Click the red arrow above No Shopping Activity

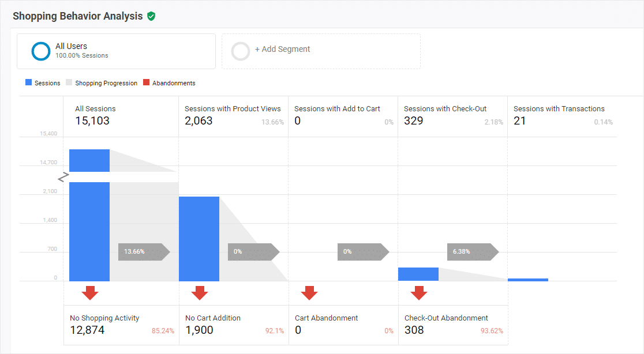[90, 293]
